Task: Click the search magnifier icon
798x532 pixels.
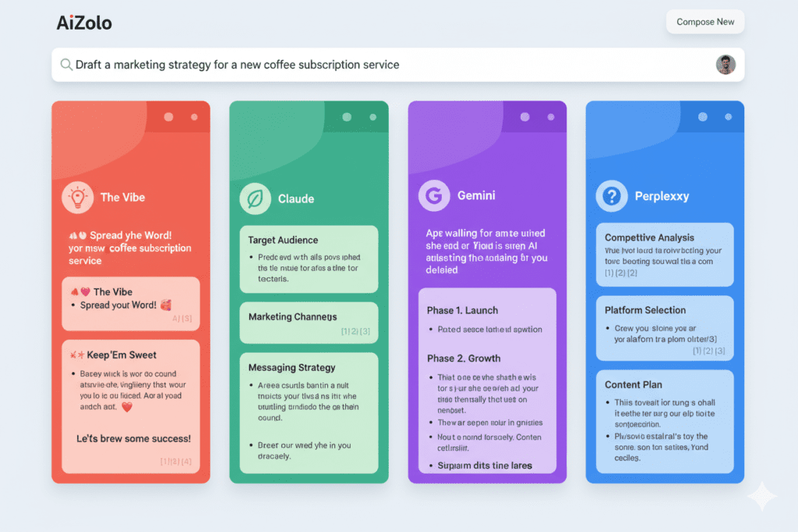Action: 66,65
